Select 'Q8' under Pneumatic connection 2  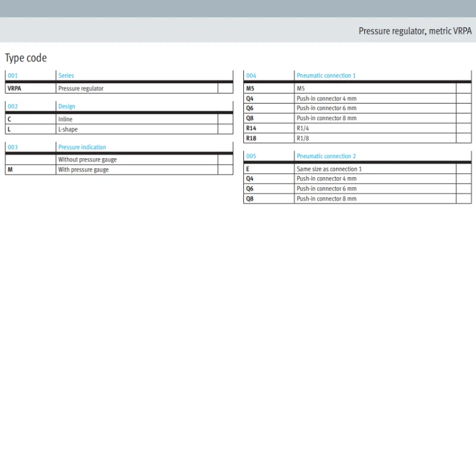click(249, 199)
